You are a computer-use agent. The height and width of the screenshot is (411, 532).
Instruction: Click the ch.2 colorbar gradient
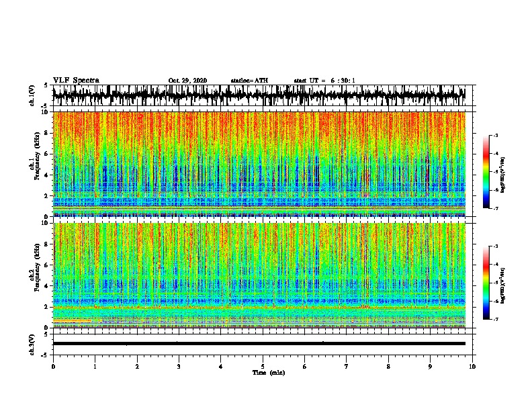point(486,283)
